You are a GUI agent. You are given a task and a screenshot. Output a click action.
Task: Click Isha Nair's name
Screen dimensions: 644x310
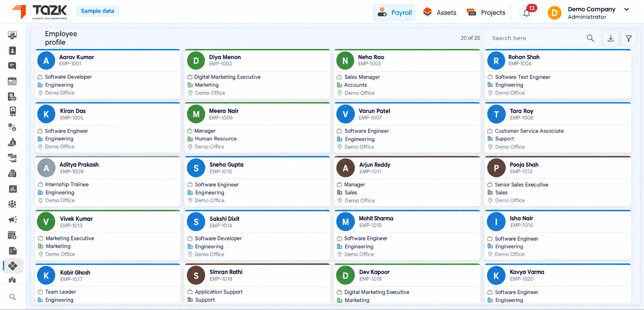pos(521,218)
